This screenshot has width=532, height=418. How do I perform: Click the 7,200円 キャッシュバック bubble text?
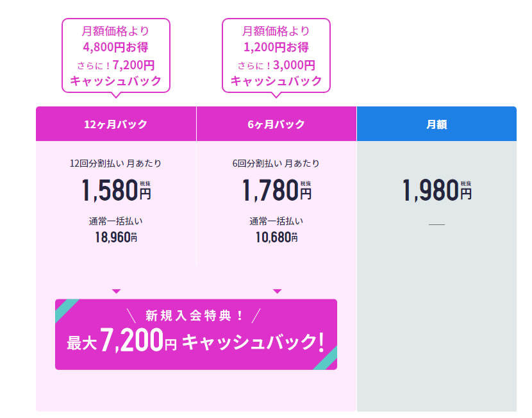point(116,73)
